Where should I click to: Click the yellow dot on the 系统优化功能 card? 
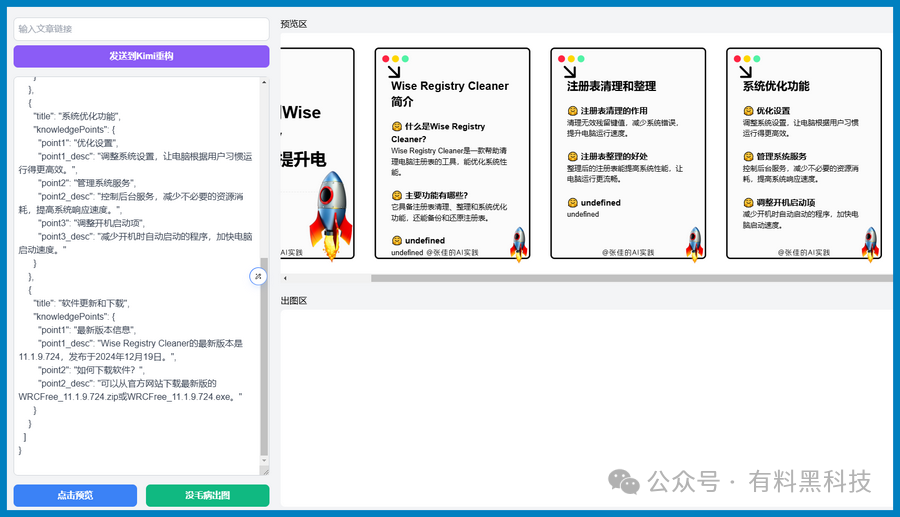coord(747,59)
